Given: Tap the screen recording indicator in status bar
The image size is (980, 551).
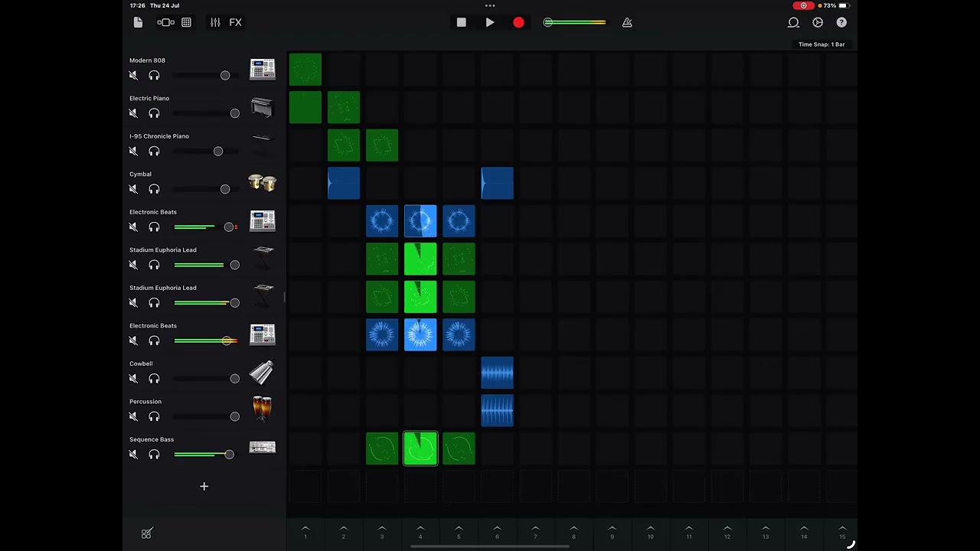Looking at the screenshot, I should [x=803, y=5].
